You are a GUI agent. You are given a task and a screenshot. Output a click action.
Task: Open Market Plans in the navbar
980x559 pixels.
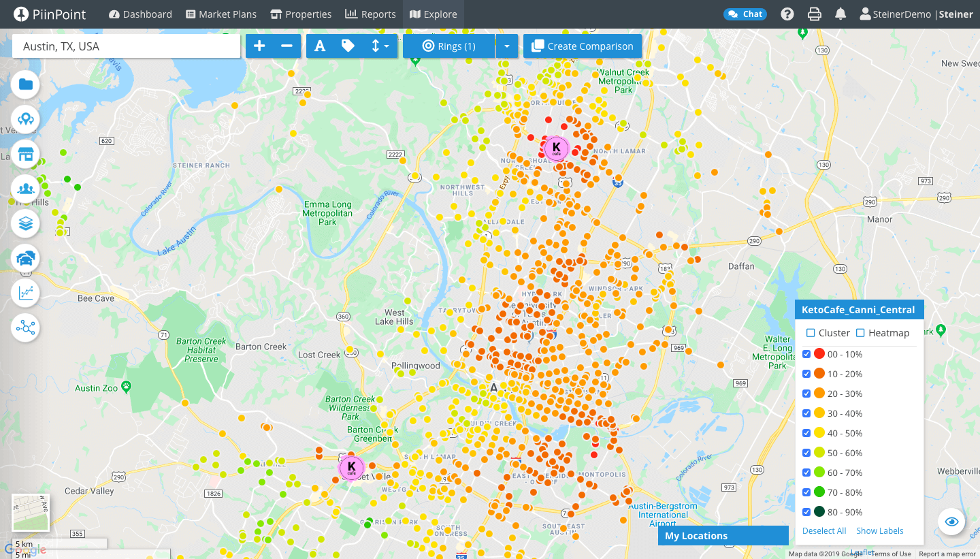pyautogui.click(x=221, y=14)
